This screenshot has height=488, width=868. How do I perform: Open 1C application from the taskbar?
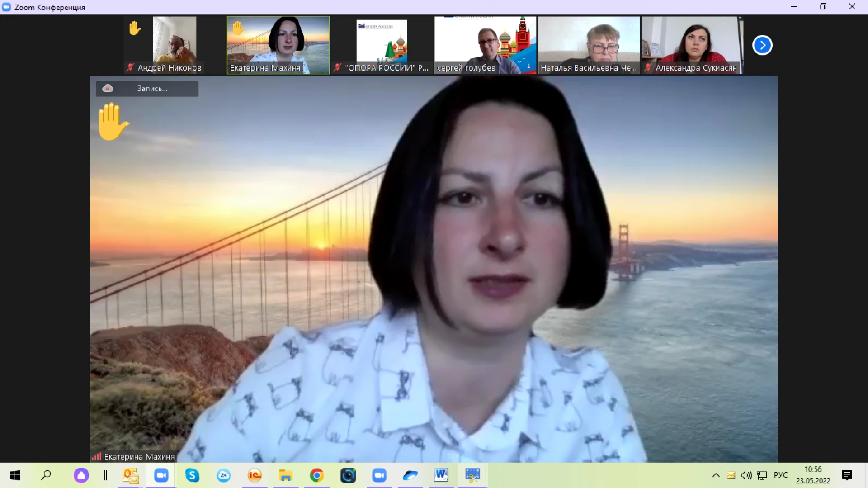(255, 475)
